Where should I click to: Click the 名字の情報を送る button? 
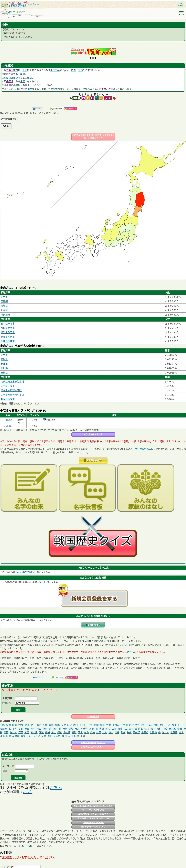point(9,119)
